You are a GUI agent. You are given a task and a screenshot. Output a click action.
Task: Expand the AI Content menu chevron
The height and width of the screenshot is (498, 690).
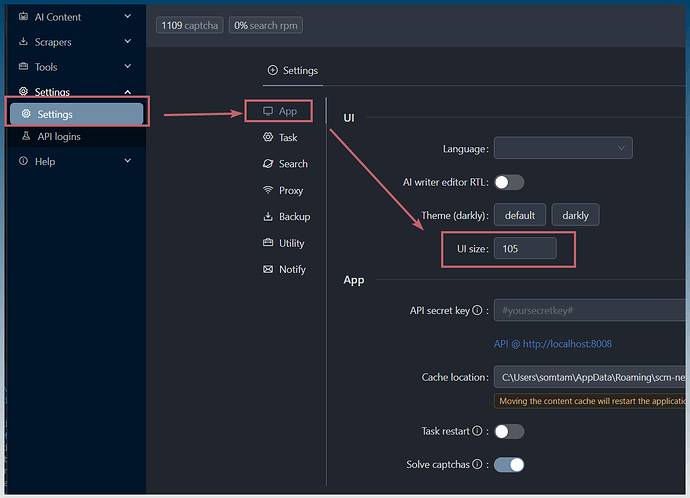click(128, 16)
